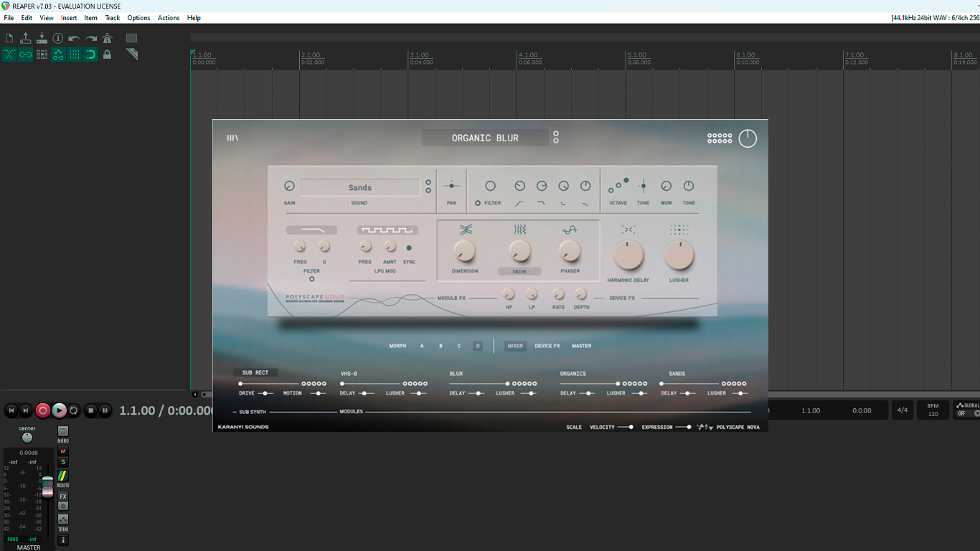Toggle master mono button
This screenshot has height=551, width=980.
click(63, 431)
